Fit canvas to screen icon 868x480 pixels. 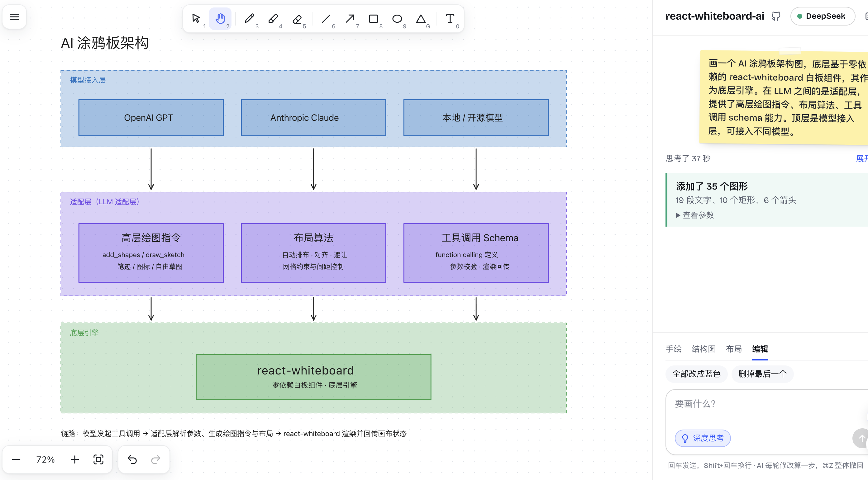[x=98, y=459]
